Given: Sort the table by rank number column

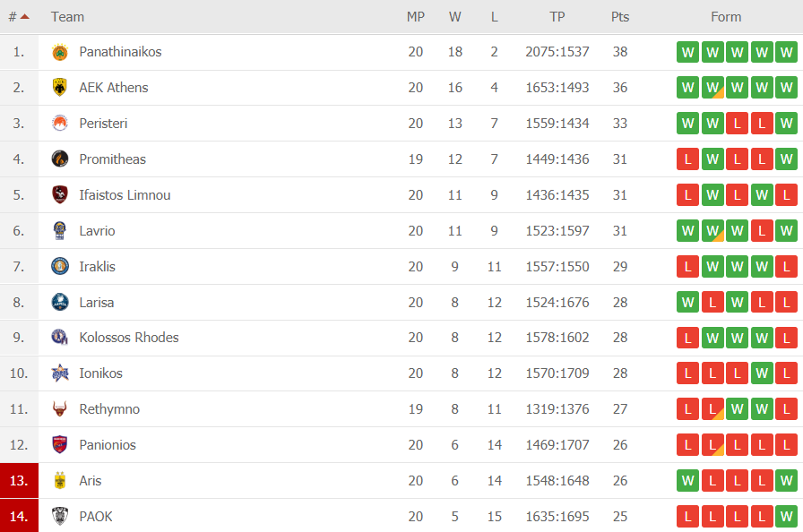Looking at the screenshot, I should (18, 17).
